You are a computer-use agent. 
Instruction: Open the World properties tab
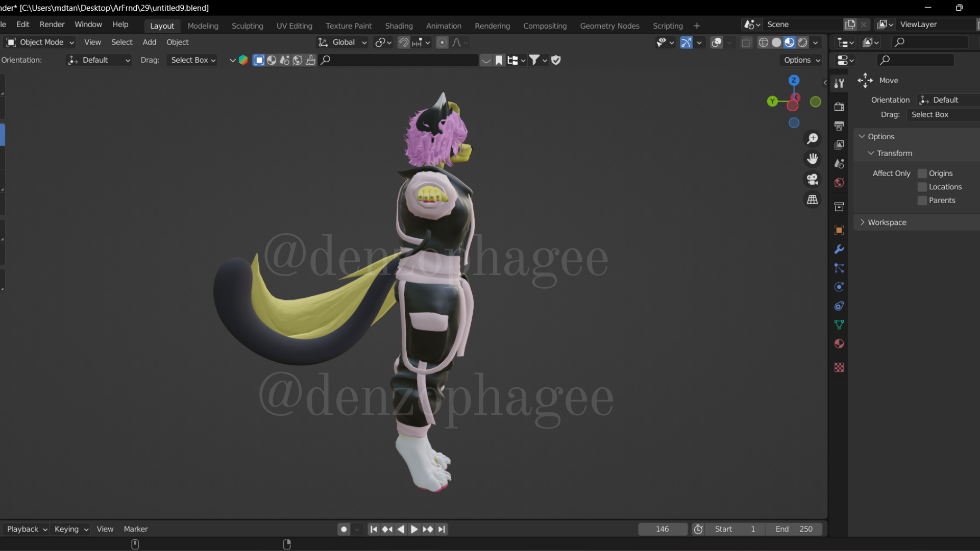coord(839,183)
